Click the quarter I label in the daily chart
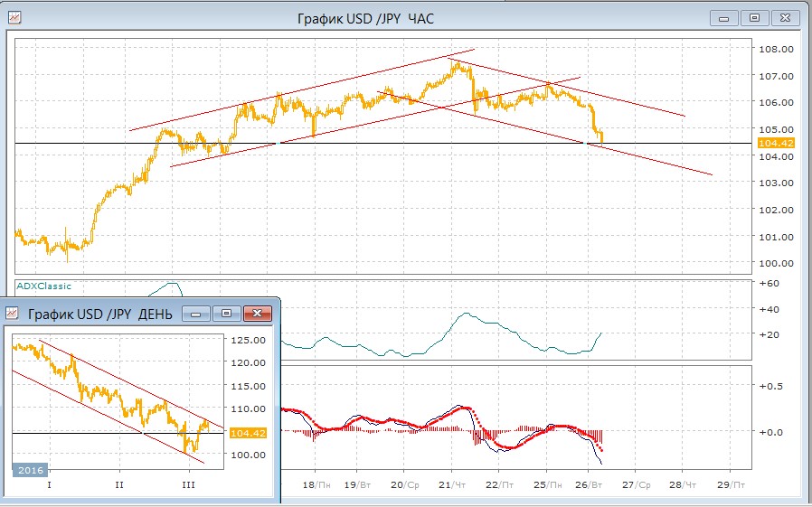This screenshot has width=812, height=507. click(x=49, y=484)
